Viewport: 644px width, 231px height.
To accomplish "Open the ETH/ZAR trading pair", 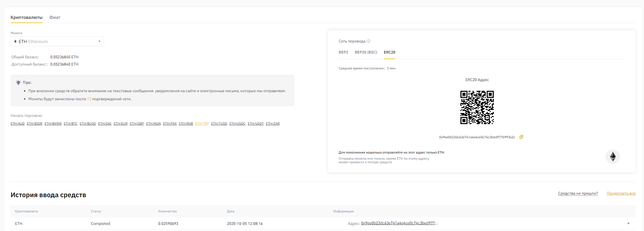I will tap(273, 124).
